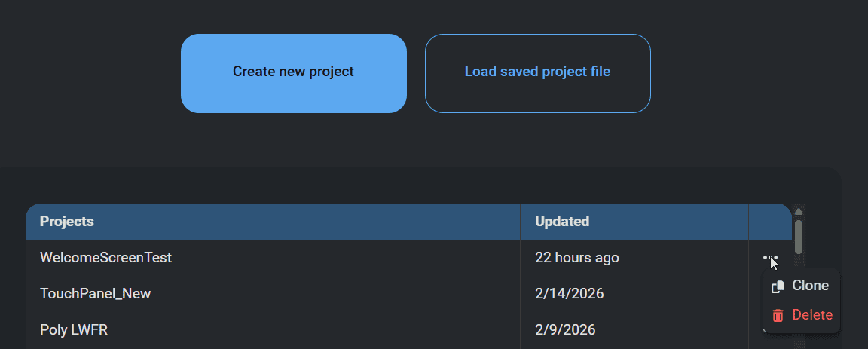This screenshot has height=349, width=868.
Task: Click the clone (copy) icon
Action: coord(778,286)
